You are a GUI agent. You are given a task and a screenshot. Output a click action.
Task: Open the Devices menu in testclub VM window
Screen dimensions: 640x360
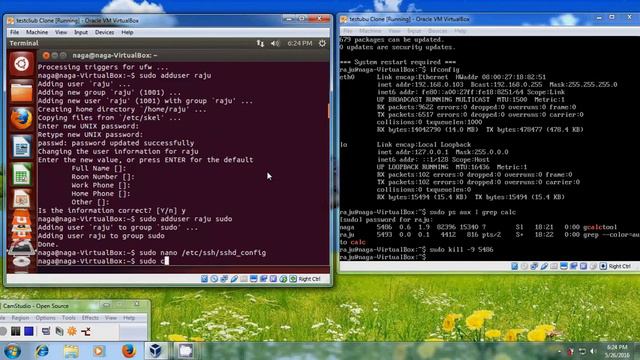(x=104, y=32)
